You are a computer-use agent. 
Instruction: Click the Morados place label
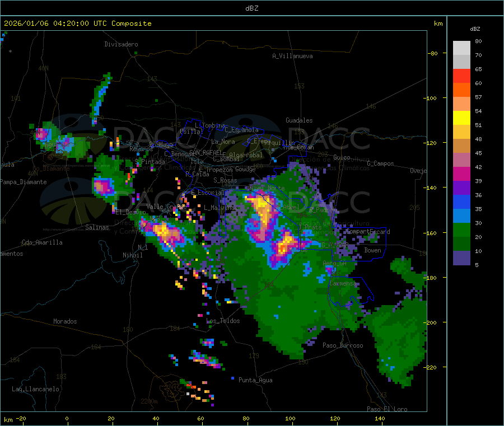(65, 321)
